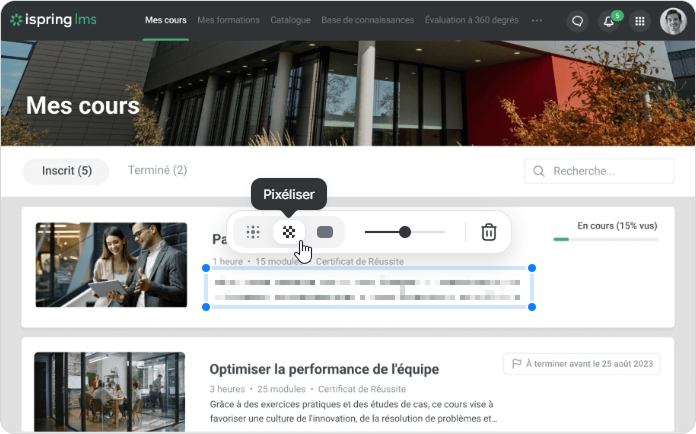The image size is (696, 434).
Task: Expand the more menu (three dots)
Action: tap(537, 20)
